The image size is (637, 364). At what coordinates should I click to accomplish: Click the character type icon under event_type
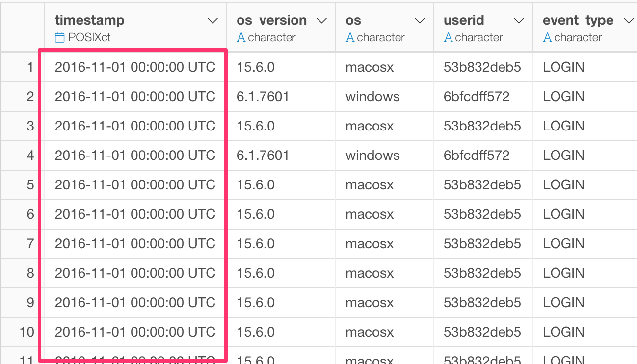pos(547,37)
